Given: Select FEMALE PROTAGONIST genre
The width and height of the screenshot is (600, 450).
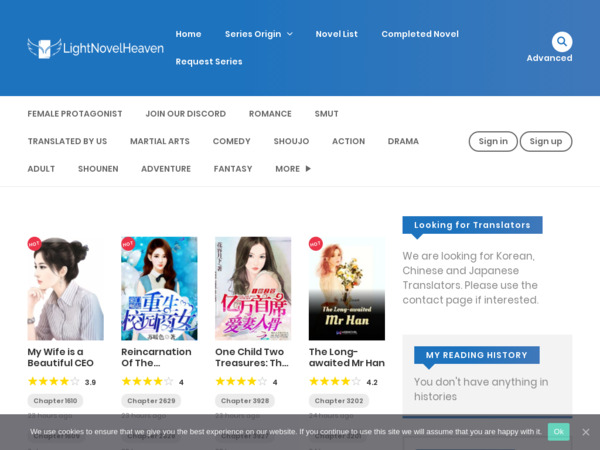Looking at the screenshot, I should coord(75,114).
